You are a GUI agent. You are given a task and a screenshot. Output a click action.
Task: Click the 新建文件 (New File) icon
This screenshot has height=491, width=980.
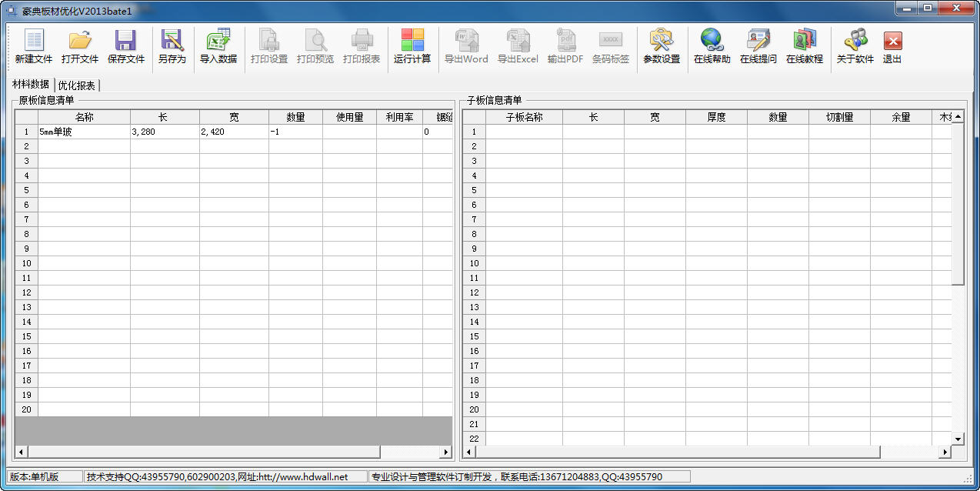34,47
